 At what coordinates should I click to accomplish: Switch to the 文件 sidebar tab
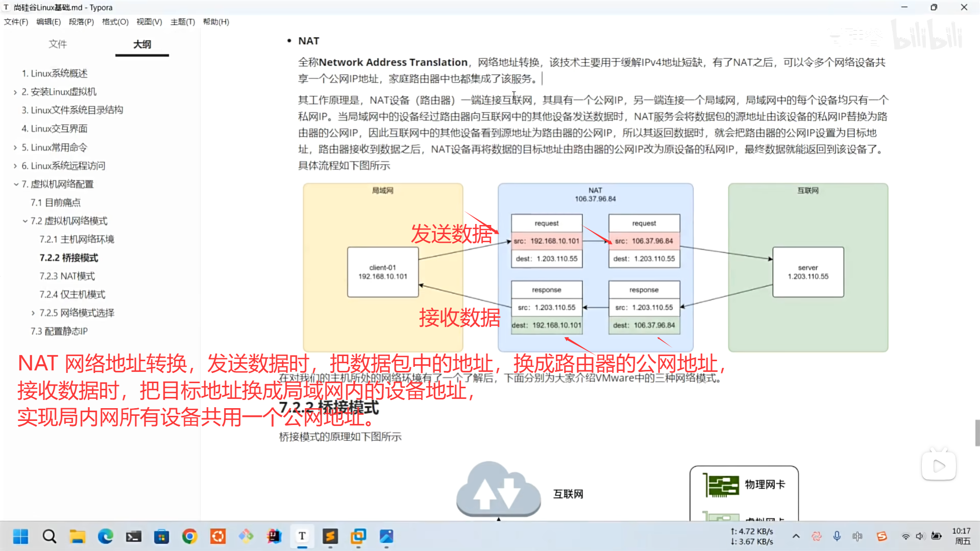click(58, 44)
